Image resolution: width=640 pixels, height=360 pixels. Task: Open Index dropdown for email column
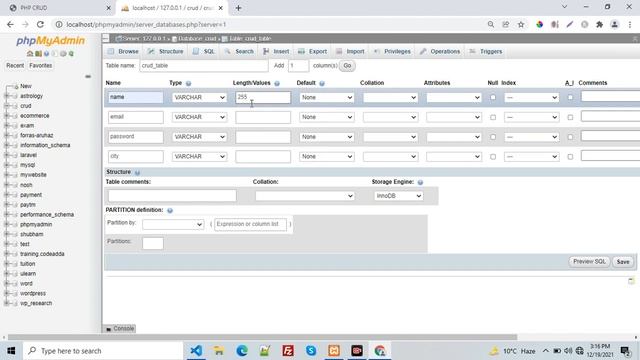coord(531,117)
